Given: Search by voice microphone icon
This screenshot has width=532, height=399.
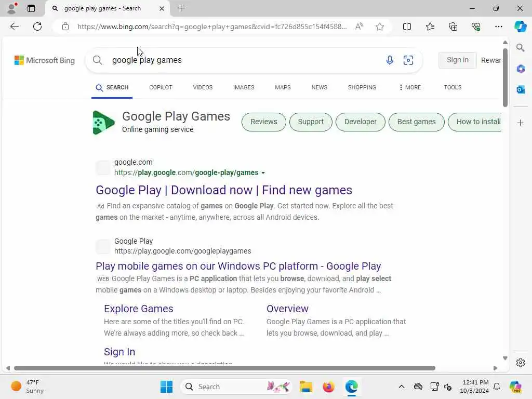Looking at the screenshot, I should (x=390, y=60).
